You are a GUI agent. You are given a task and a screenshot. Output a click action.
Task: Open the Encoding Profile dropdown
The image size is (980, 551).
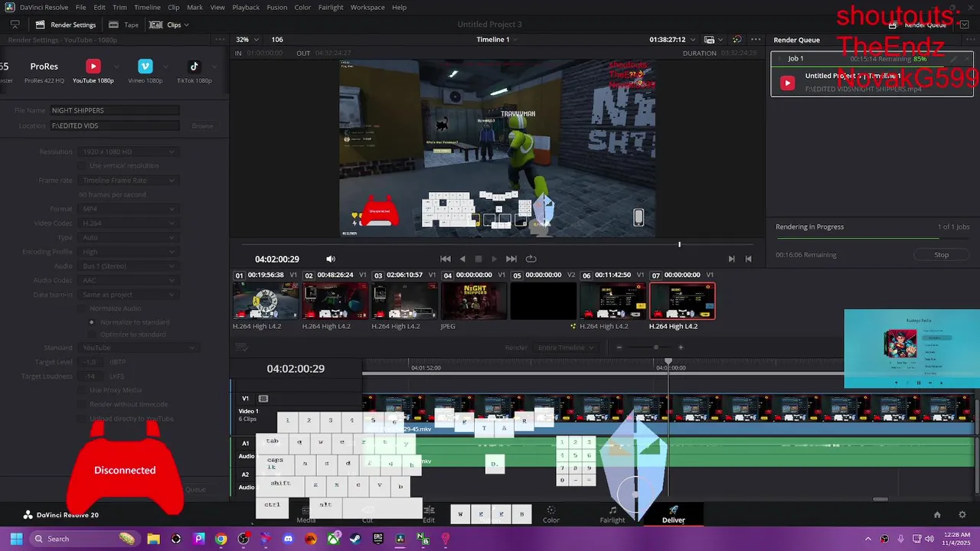(x=128, y=252)
